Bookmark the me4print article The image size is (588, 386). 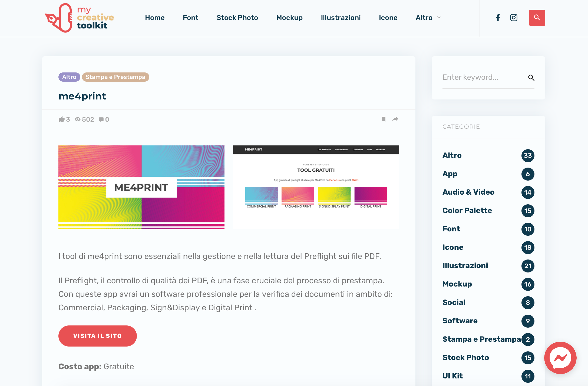(x=383, y=119)
